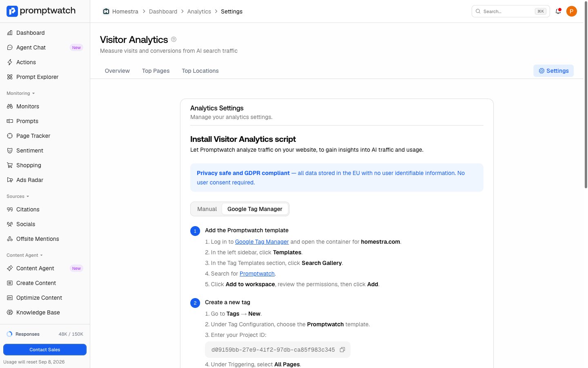Open Prompt Explorer icon

click(x=10, y=77)
